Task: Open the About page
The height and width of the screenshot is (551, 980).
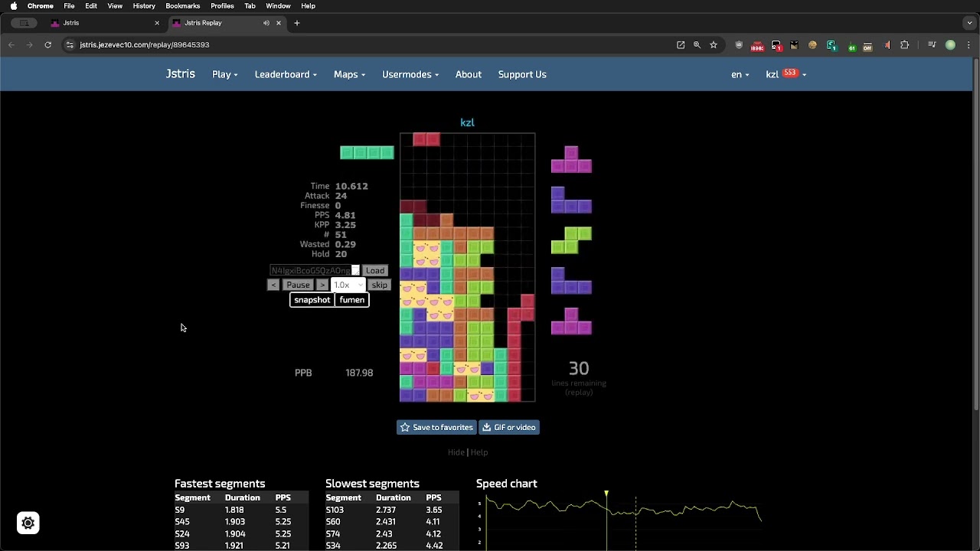Action: [x=469, y=74]
